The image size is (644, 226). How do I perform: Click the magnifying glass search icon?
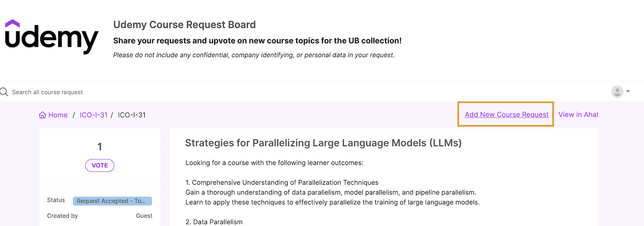pos(4,92)
